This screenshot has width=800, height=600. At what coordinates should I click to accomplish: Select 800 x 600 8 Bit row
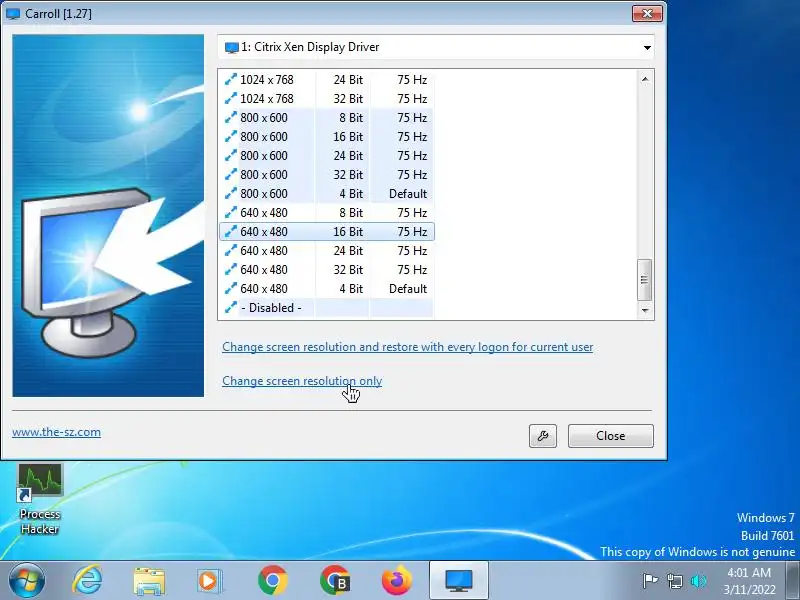[327, 118]
